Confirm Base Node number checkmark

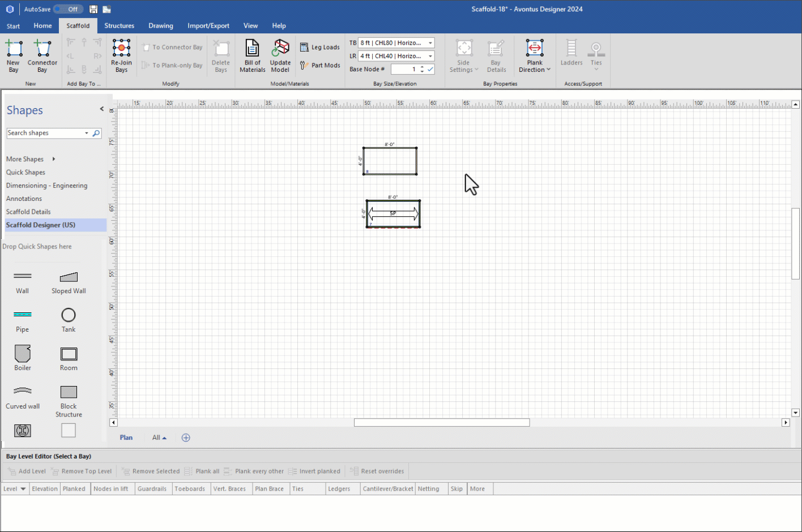430,69
